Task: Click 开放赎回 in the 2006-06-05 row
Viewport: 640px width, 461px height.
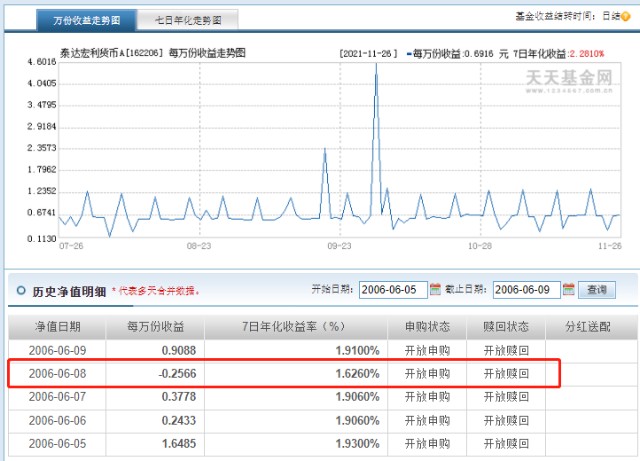Action: pos(506,444)
